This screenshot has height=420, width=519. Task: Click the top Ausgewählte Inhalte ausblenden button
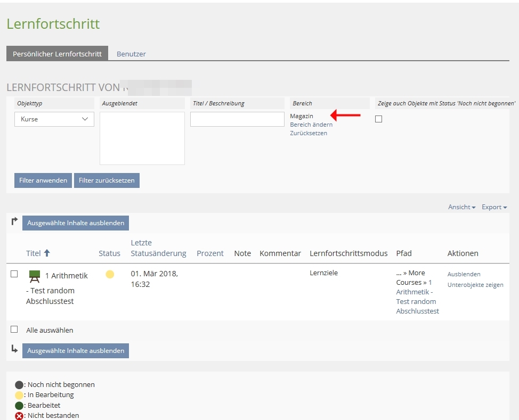point(76,223)
